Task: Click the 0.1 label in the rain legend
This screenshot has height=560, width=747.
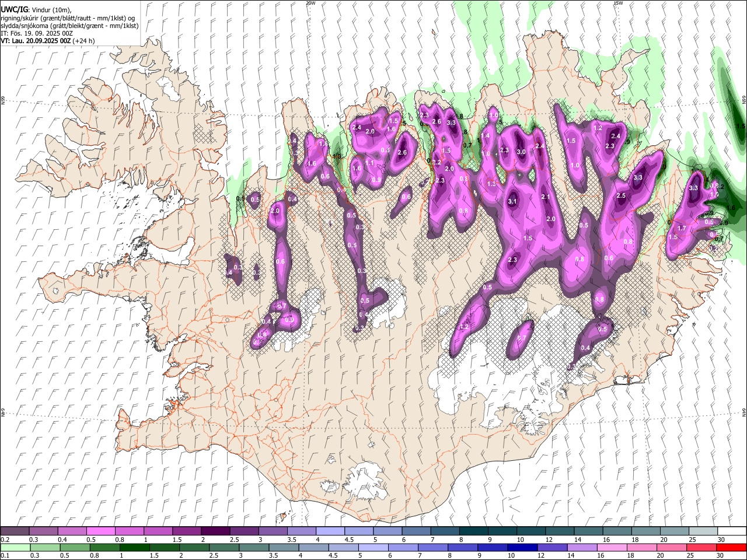Action: [5, 556]
